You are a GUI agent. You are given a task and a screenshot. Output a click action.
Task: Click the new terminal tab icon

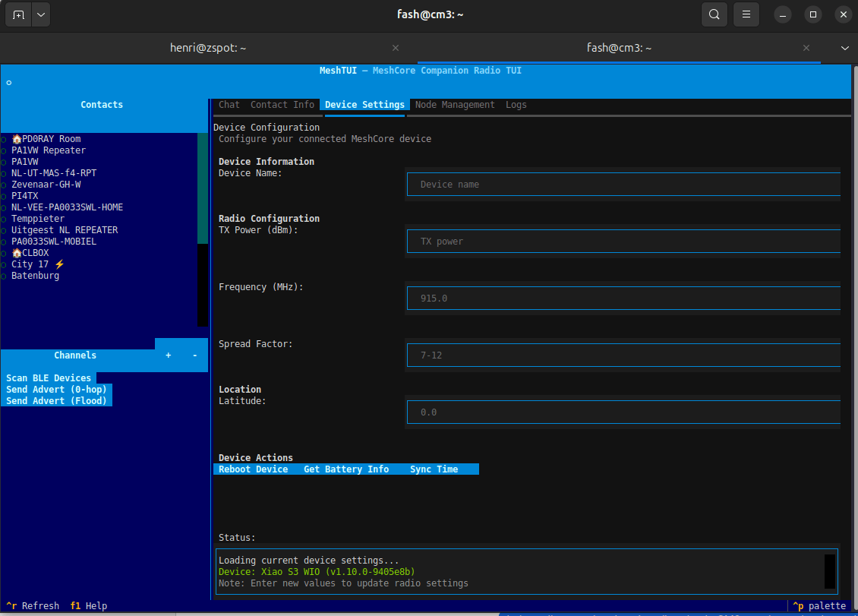(x=18, y=14)
